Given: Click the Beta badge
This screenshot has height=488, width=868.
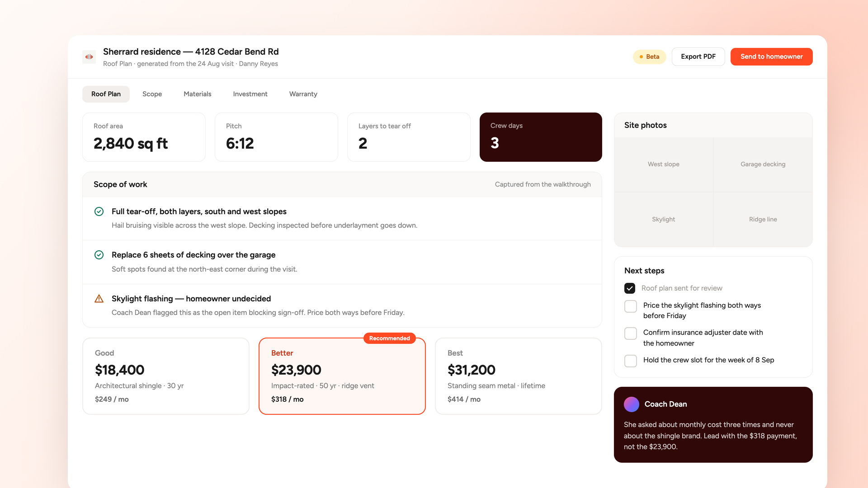Looking at the screenshot, I should 649,57.
